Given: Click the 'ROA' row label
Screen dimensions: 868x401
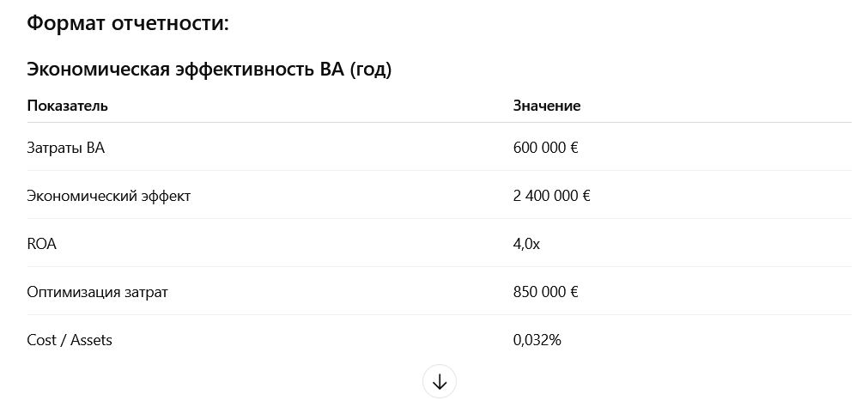Looking at the screenshot, I should pyautogui.click(x=41, y=244).
